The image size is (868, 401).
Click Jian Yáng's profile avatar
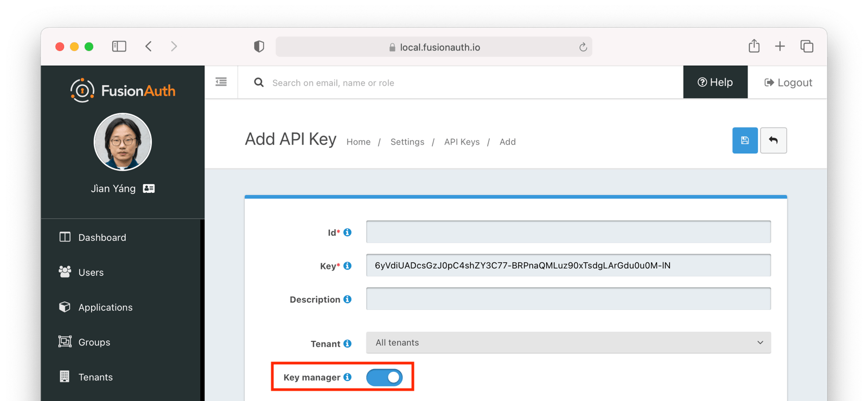click(123, 142)
